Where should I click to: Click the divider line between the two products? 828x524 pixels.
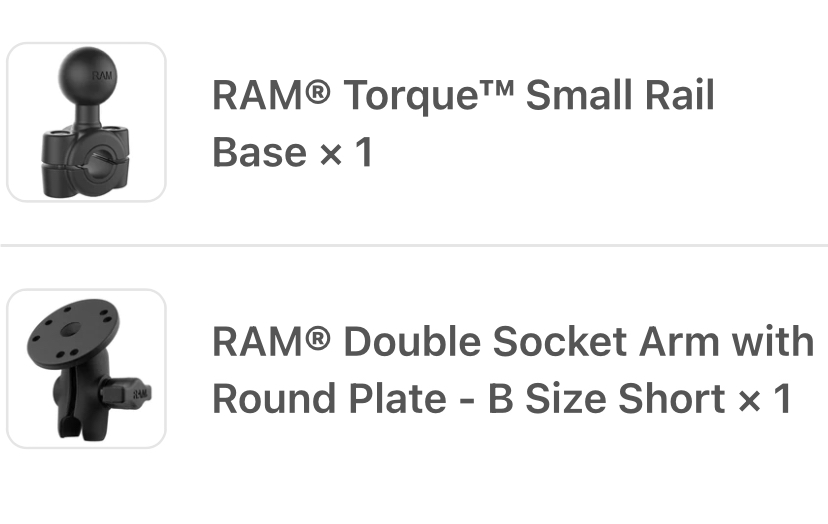click(x=414, y=245)
